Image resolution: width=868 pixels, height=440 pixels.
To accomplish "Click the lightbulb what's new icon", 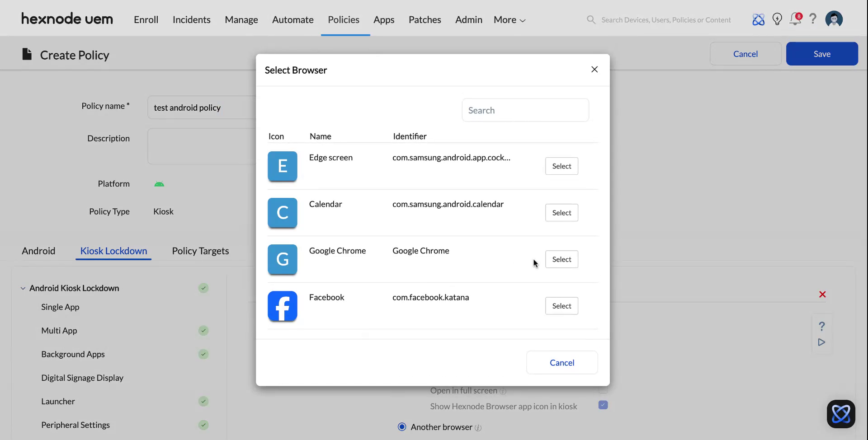I will coord(777,19).
